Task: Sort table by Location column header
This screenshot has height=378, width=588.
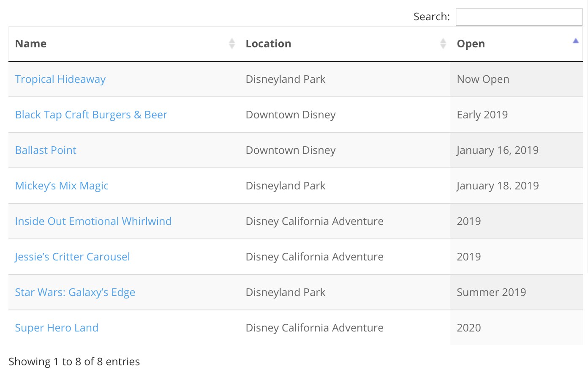Action: (x=268, y=44)
